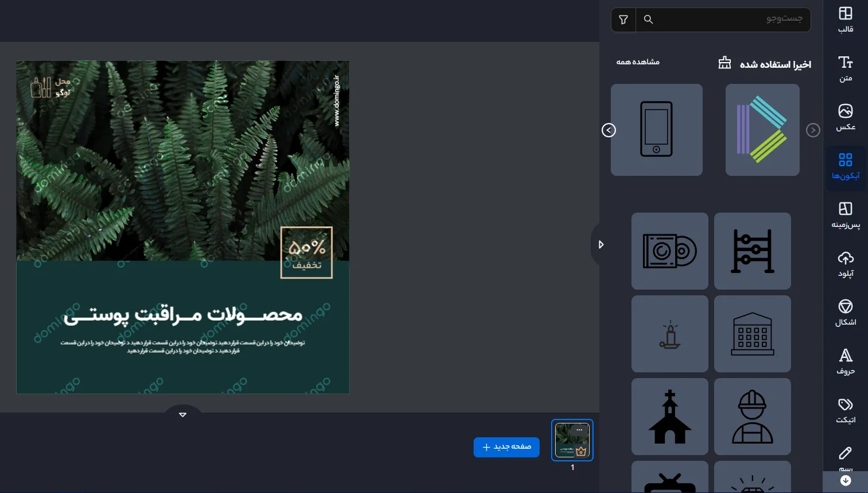The height and width of the screenshot is (493, 868).
Task: Click in the جست‌وجو search field
Action: click(x=723, y=20)
